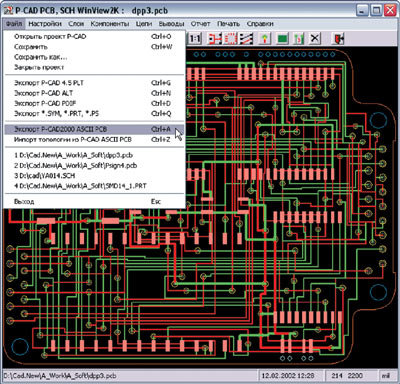
Task: Open the Компоненты menu
Action: tap(110, 24)
